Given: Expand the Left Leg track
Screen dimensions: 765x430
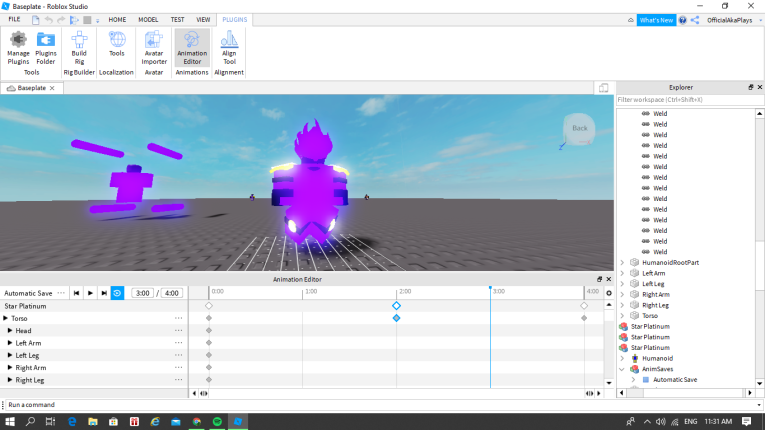Looking at the screenshot, I should [10, 355].
